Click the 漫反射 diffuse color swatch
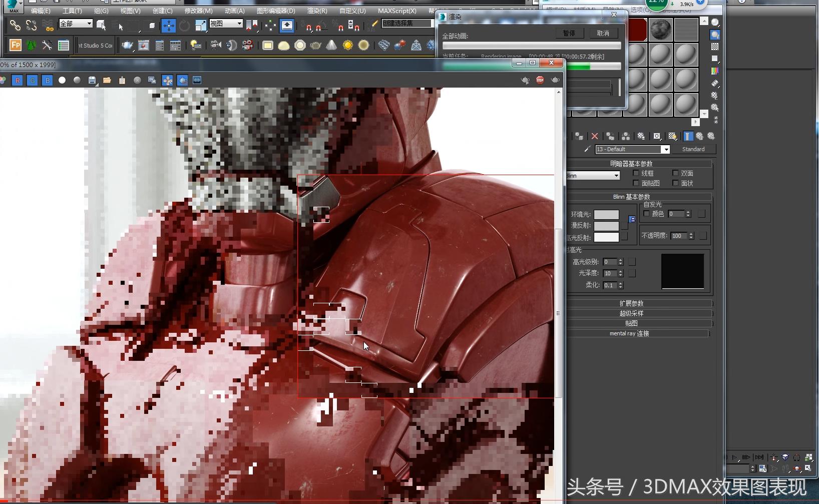Screen dimensions: 819x504 tap(606, 226)
